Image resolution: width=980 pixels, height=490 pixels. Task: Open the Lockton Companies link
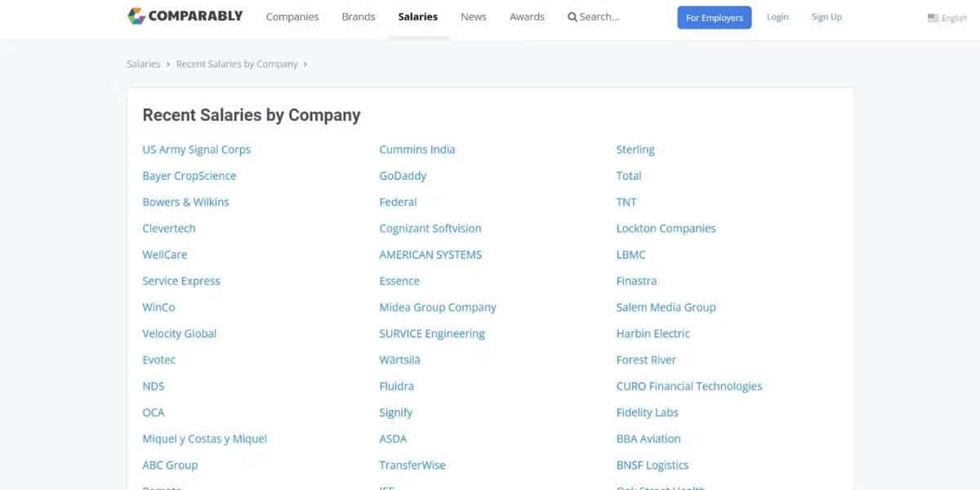coord(666,229)
